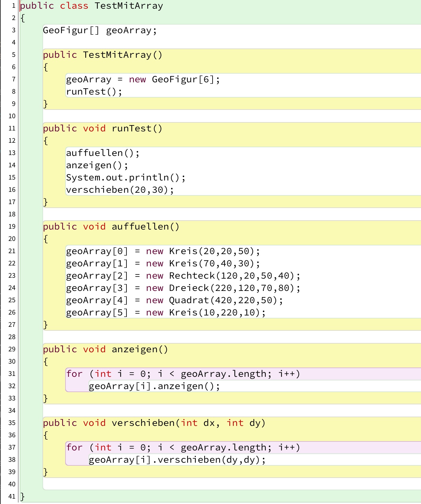Click line number 21 in the margin
Viewport: 421px width, 504px height.
tap(12, 251)
